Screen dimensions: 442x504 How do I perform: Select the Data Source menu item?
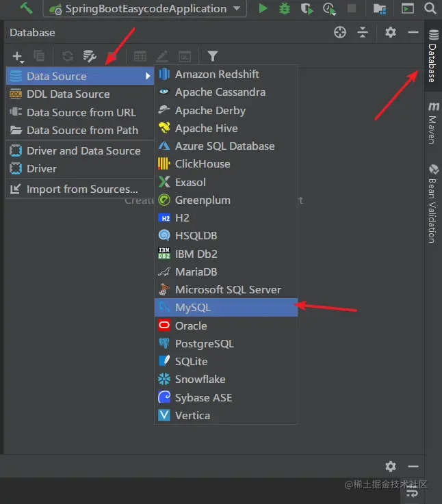click(80, 76)
